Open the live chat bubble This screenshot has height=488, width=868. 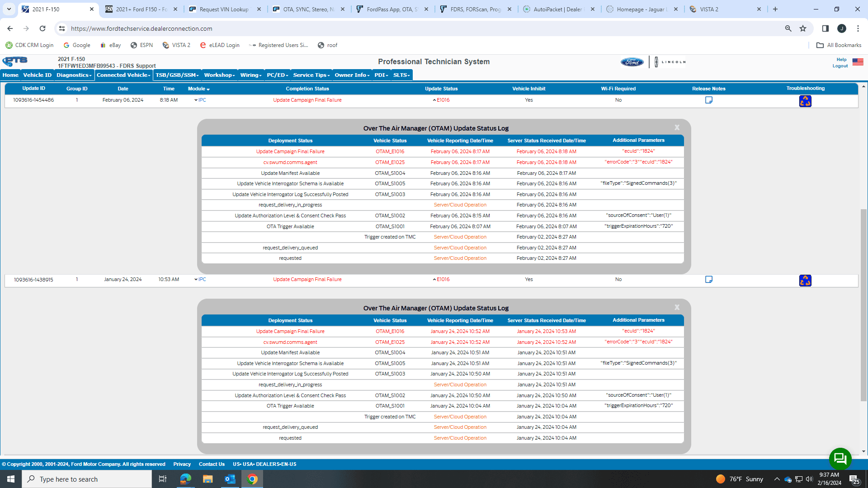click(840, 459)
